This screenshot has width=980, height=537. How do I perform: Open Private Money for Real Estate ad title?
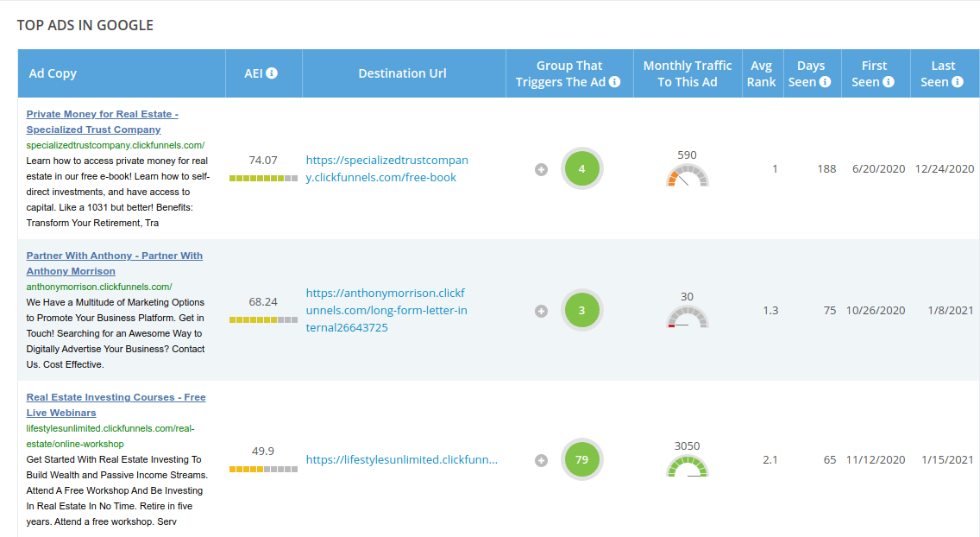point(103,122)
